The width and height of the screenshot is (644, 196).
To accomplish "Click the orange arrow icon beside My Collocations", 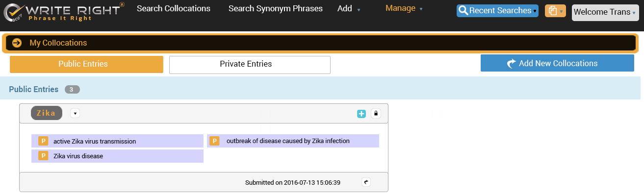I will coord(17,43).
